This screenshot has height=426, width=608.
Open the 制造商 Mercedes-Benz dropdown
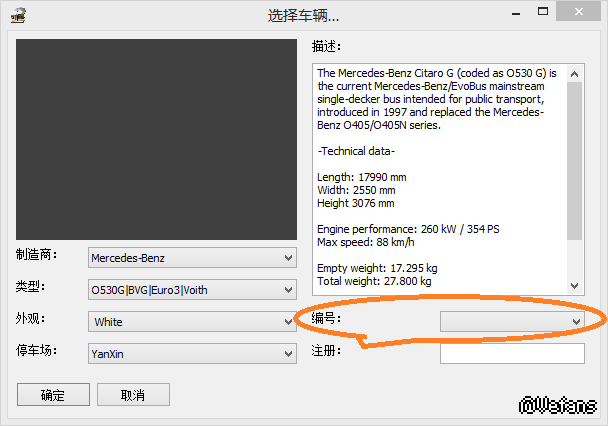192,258
